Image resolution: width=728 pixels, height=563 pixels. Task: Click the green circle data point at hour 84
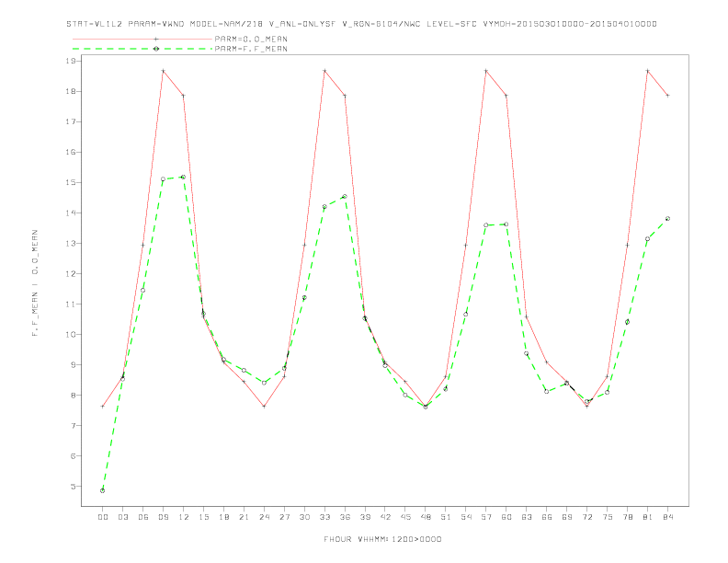pyautogui.click(x=667, y=218)
